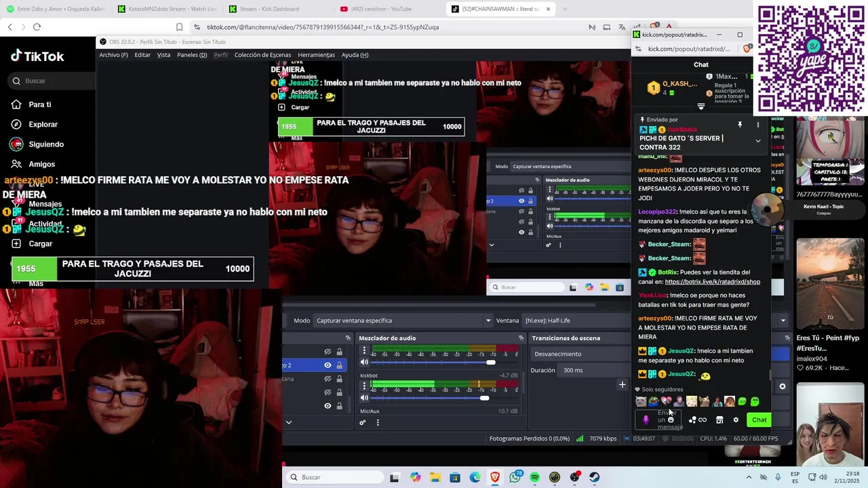Open OBS Archivo menu
Viewport: 868px width, 488px height.
113,55
